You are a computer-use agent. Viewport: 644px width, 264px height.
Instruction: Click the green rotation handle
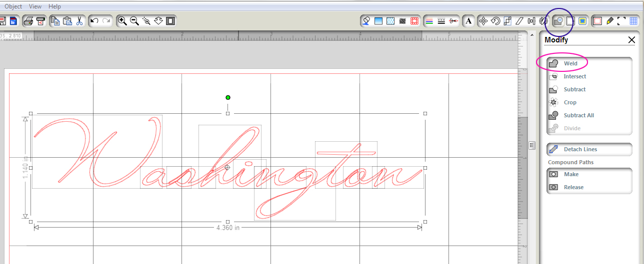coord(228,97)
